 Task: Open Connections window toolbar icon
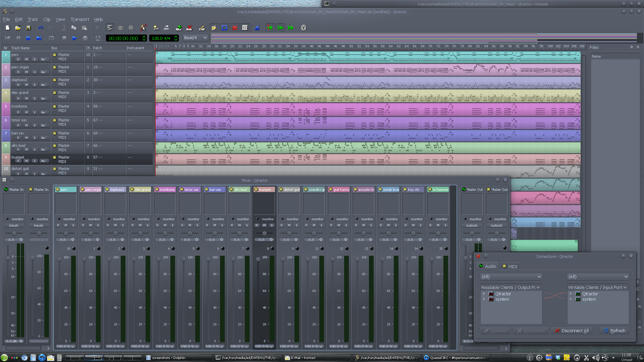(x=235, y=28)
